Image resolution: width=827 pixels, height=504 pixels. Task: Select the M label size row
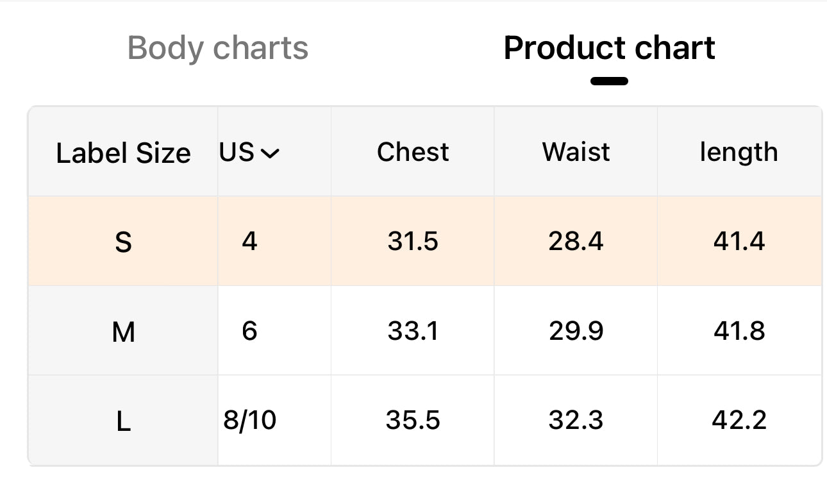[123, 332]
